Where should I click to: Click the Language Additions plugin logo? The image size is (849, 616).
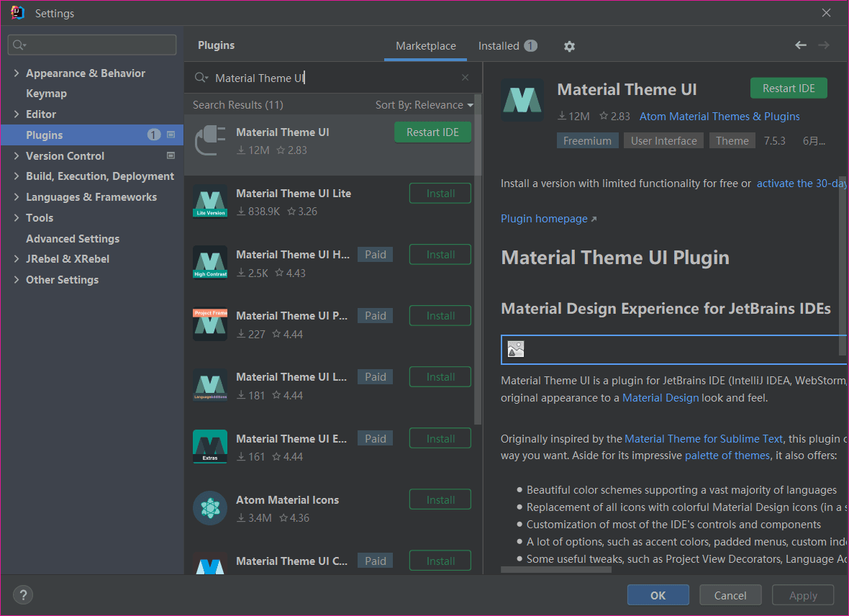[x=210, y=385]
